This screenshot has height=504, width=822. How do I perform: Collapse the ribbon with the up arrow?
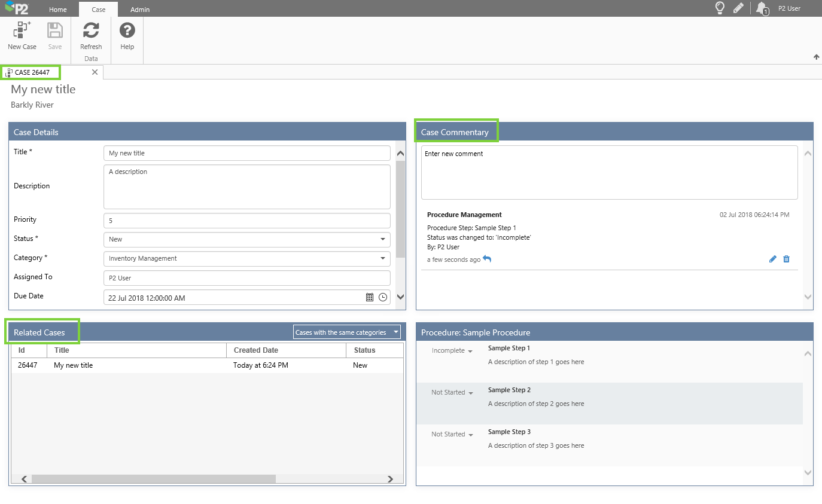[x=816, y=57]
